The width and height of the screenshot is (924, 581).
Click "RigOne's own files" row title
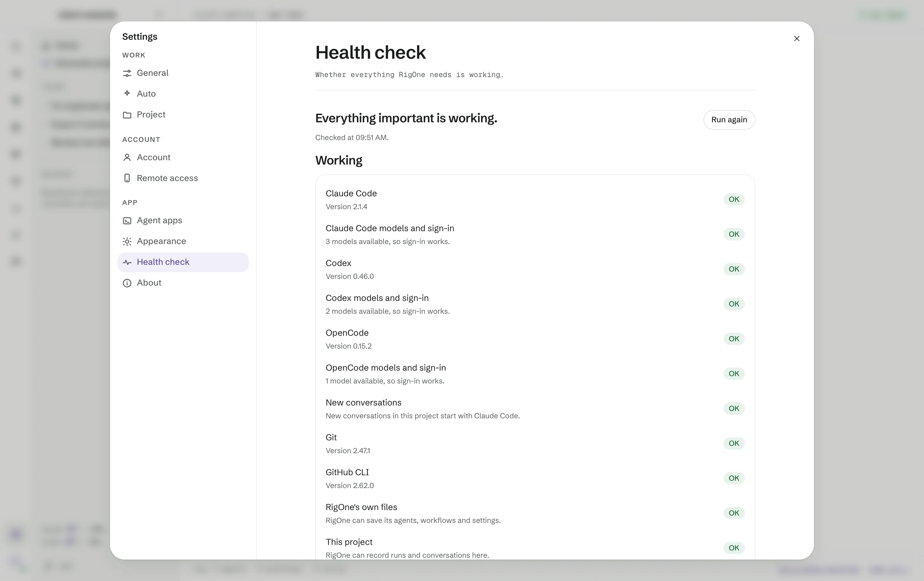361,507
